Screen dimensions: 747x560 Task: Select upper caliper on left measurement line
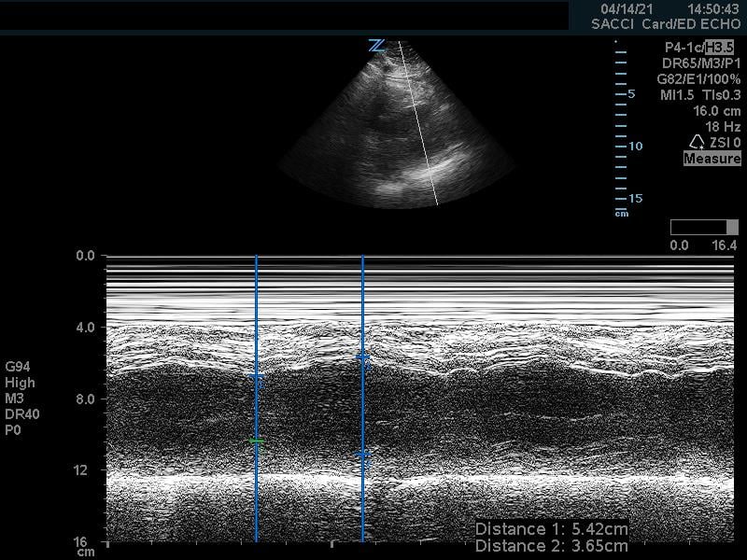click(256, 377)
